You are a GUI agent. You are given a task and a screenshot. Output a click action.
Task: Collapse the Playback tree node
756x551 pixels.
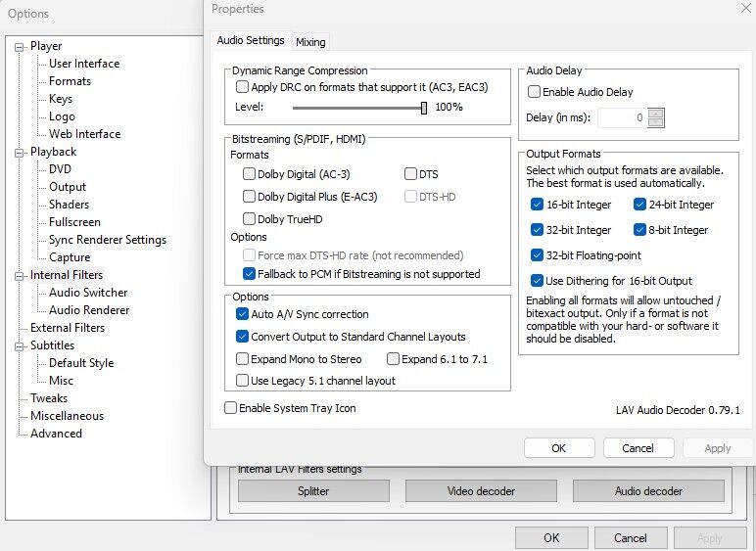tap(19, 153)
